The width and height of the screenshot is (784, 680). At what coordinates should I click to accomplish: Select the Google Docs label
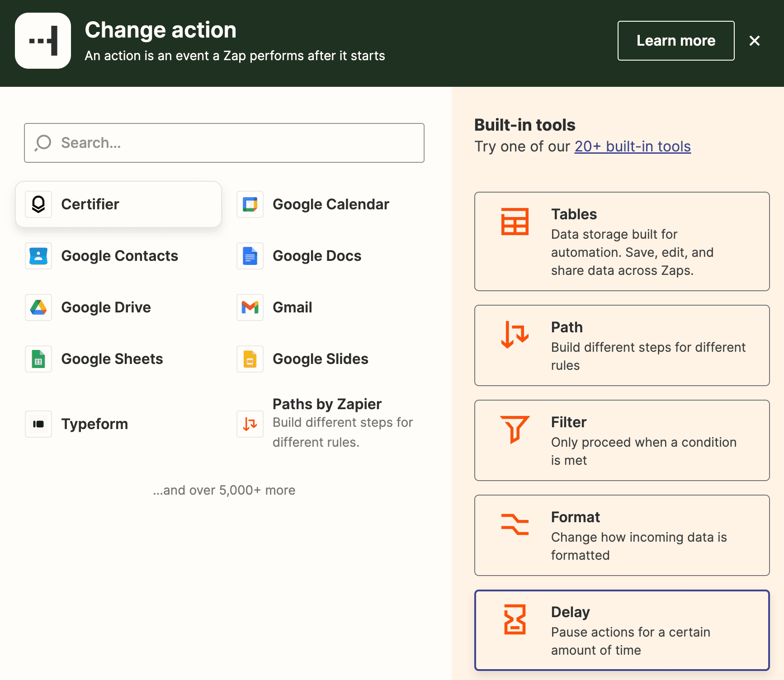click(x=317, y=256)
